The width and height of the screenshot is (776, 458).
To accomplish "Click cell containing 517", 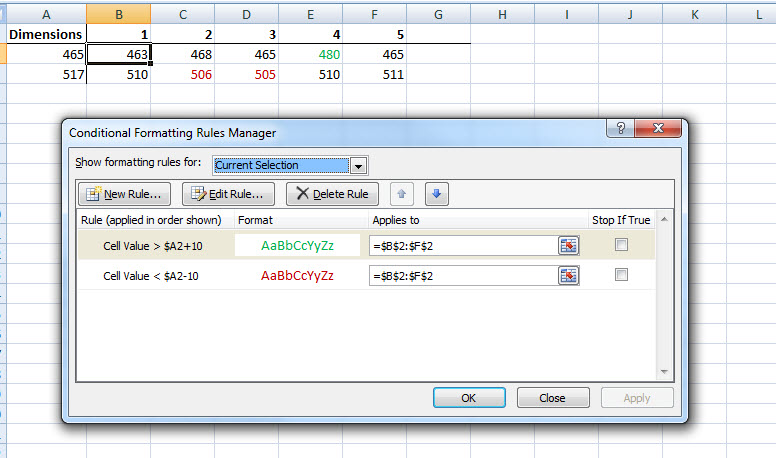I will coord(46,74).
